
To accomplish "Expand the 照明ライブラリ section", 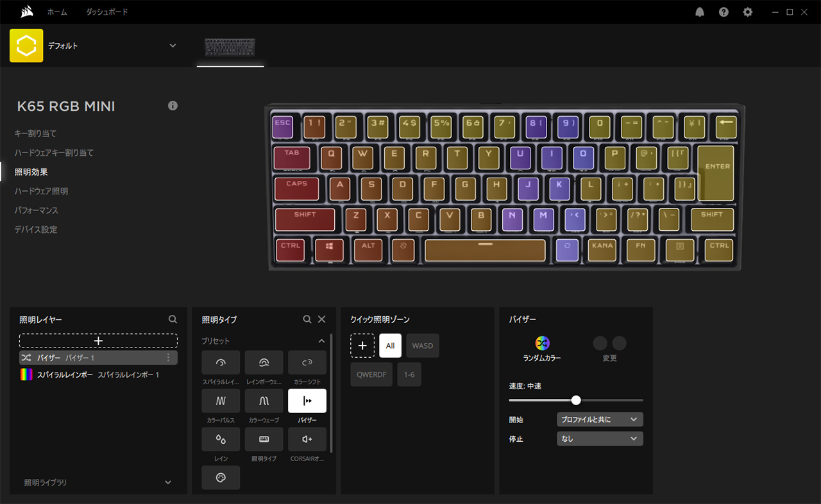I will pos(168,482).
